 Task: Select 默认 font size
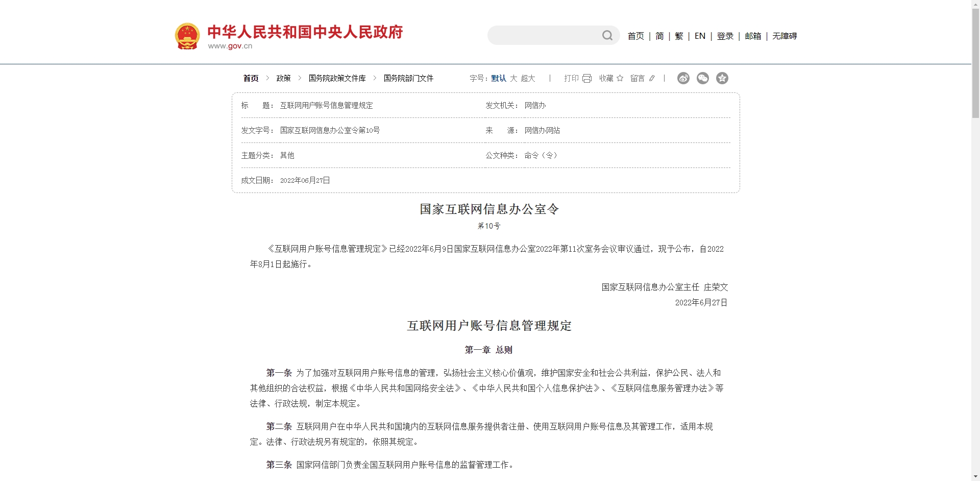click(499, 78)
